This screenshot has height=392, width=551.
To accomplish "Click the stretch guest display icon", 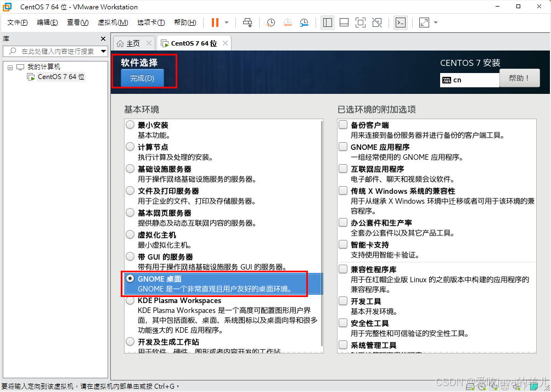I will (x=424, y=23).
